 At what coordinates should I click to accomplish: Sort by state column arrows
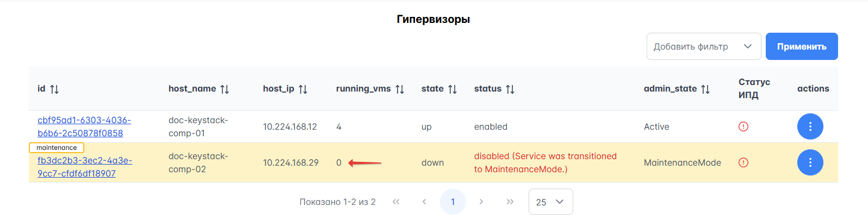pyautogui.click(x=452, y=89)
